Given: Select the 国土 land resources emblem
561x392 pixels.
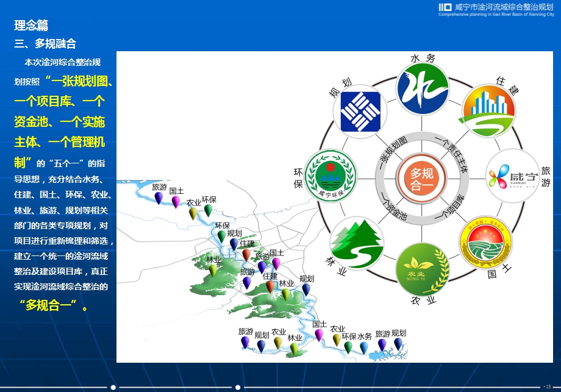Looking at the screenshot, I should (x=485, y=243).
